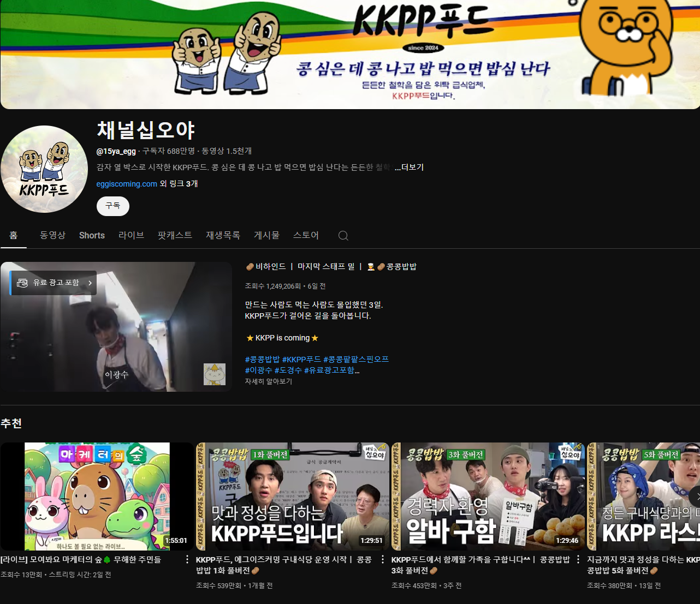This screenshot has width=700, height=604.
Task: Open title 지금까지 맛과 정성을 다하는 KKPP
Action: click(x=643, y=565)
